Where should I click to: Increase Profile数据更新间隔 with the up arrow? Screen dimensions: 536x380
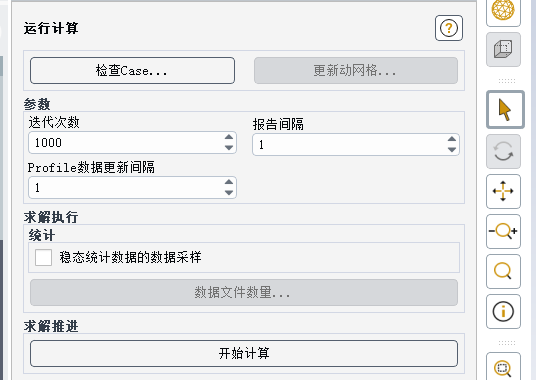tap(229, 182)
